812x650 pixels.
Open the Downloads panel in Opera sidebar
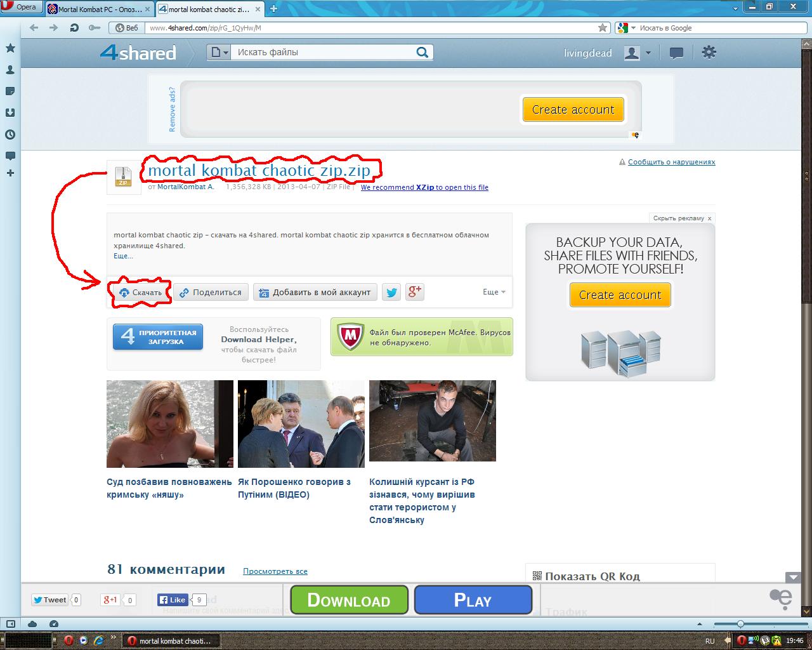point(10,113)
